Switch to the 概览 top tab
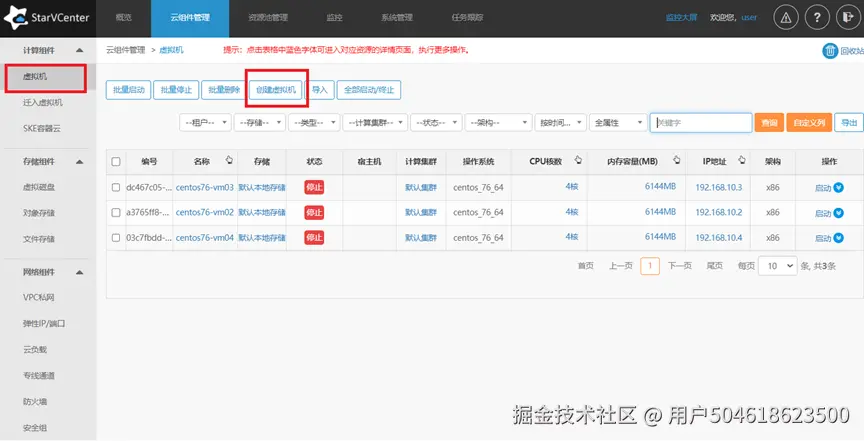This screenshot has width=864, height=441. pos(123,18)
